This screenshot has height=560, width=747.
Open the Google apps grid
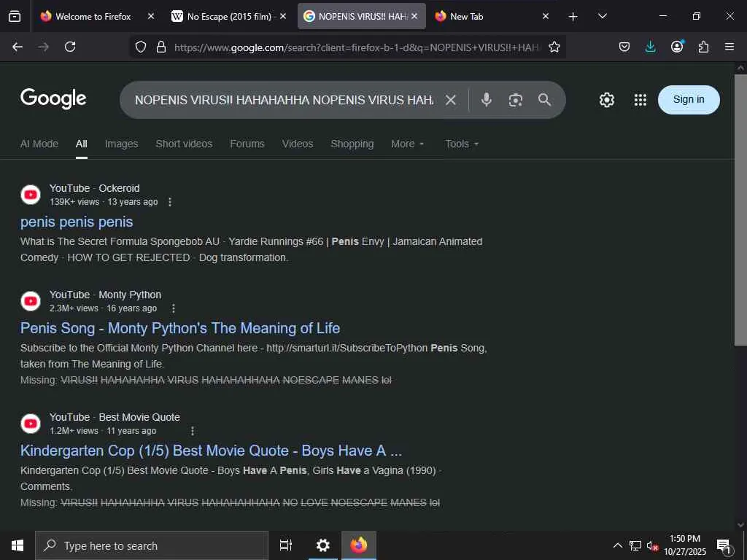[640, 99]
